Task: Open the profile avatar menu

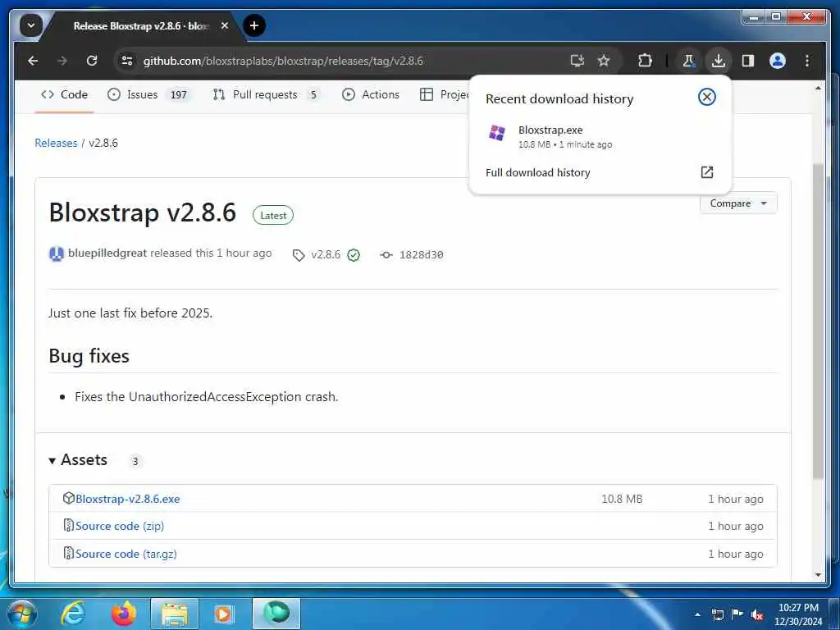Action: (778, 61)
